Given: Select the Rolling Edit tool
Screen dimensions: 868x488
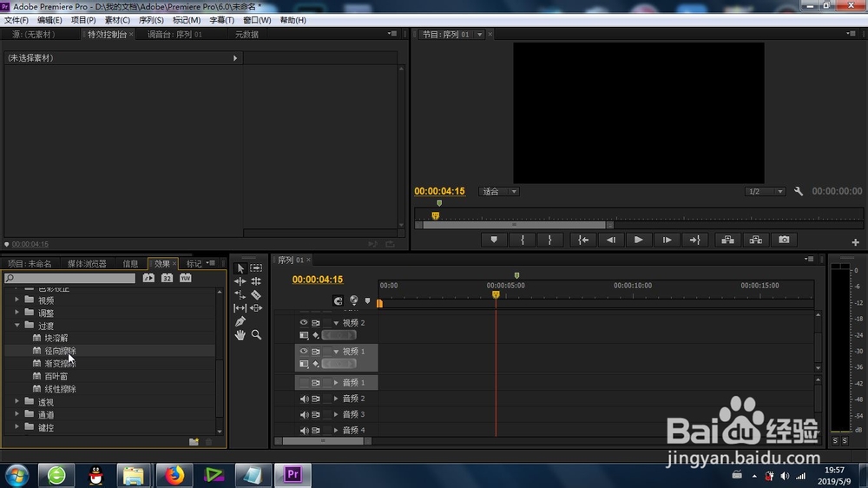Looking at the screenshot, I should [x=256, y=281].
